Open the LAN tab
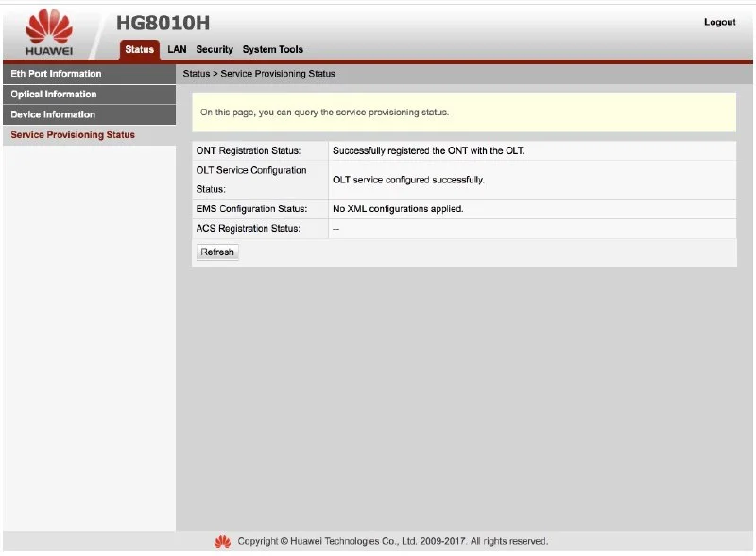 coord(177,49)
